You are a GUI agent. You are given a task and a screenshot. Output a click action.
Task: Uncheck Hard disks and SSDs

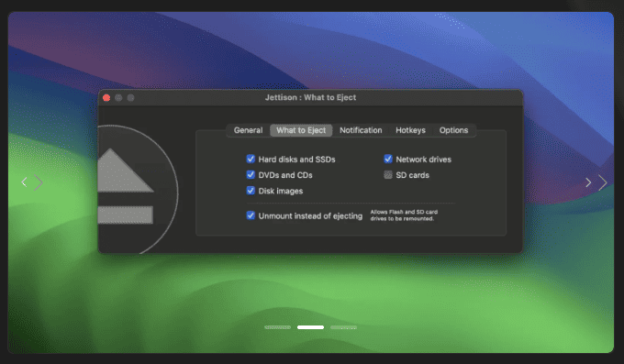[251, 160]
